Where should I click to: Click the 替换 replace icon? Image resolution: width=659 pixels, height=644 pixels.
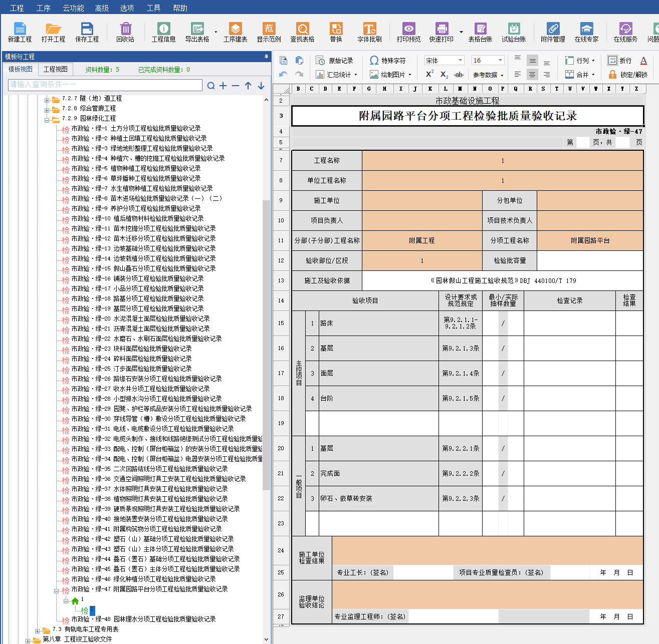pos(336,32)
